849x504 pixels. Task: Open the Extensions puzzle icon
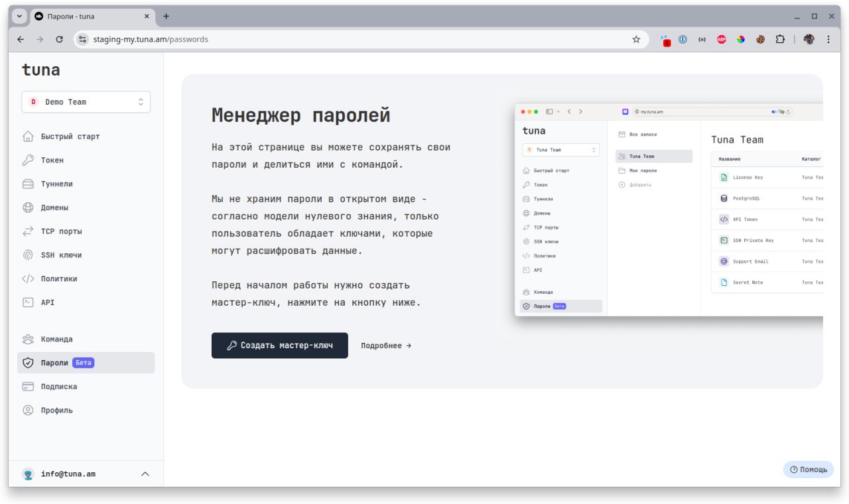click(780, 39)
